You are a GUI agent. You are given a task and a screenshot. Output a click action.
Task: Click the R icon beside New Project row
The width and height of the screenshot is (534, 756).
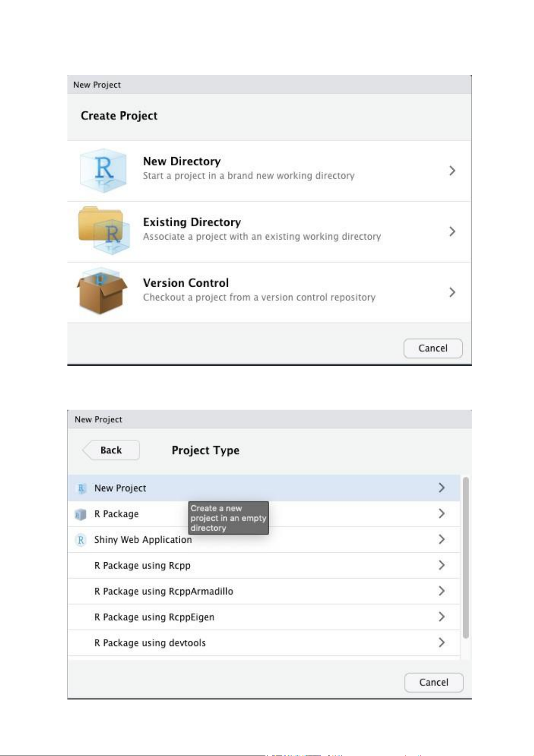pos(81,488)
